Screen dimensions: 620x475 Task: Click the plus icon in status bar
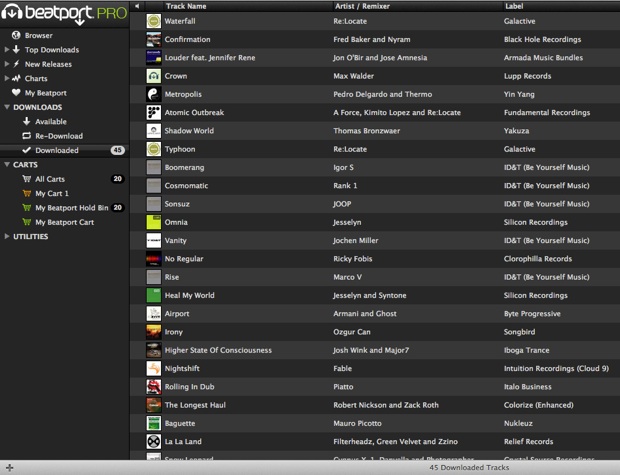(9, 467)
